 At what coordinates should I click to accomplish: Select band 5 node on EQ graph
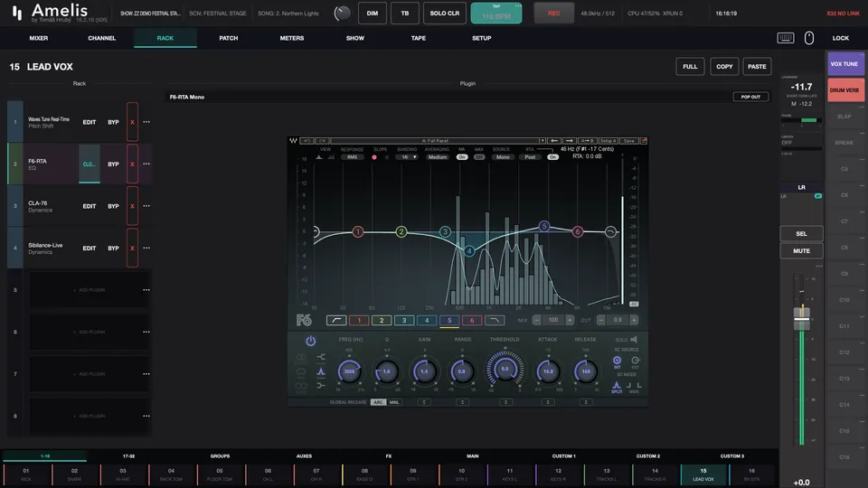pos(544,226)
